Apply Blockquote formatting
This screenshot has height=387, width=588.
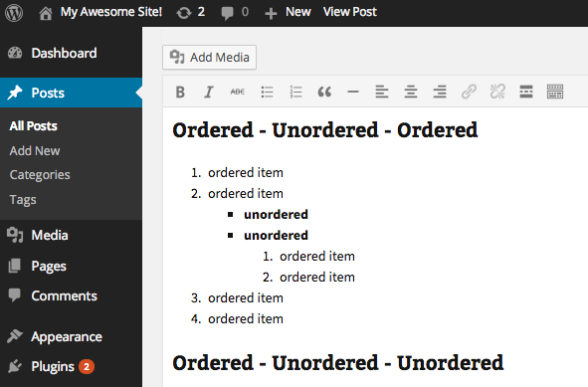pyautogui.click(x=324, y=92)
